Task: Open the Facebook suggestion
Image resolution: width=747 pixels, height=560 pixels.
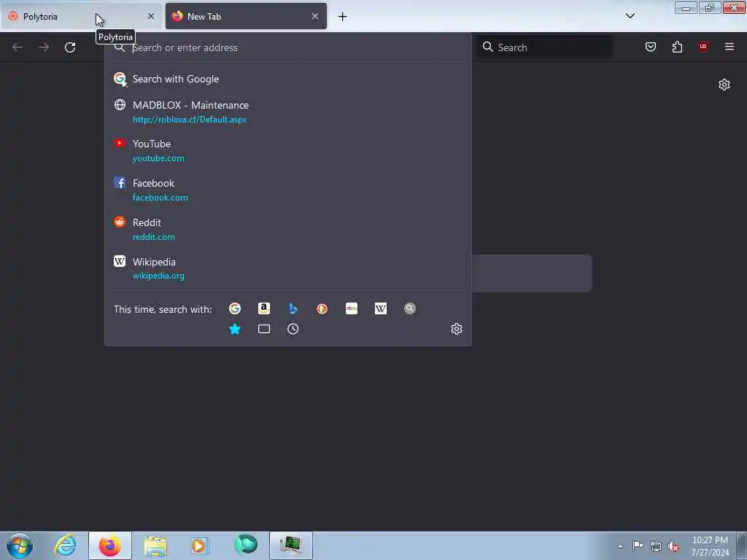Action: click(x=287, y=190)
